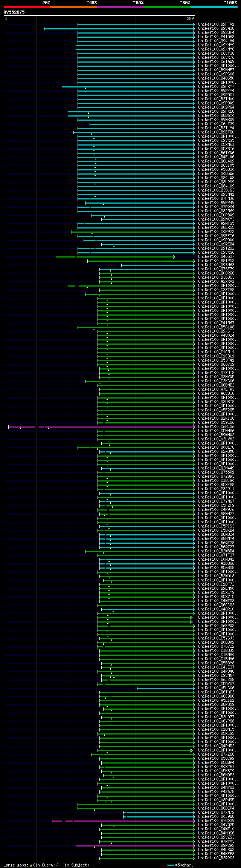Image resolution: width=241 pixels, height=868 pixels.
Task: Select the UniRef100_P41568 label
Action: point(216,37)
